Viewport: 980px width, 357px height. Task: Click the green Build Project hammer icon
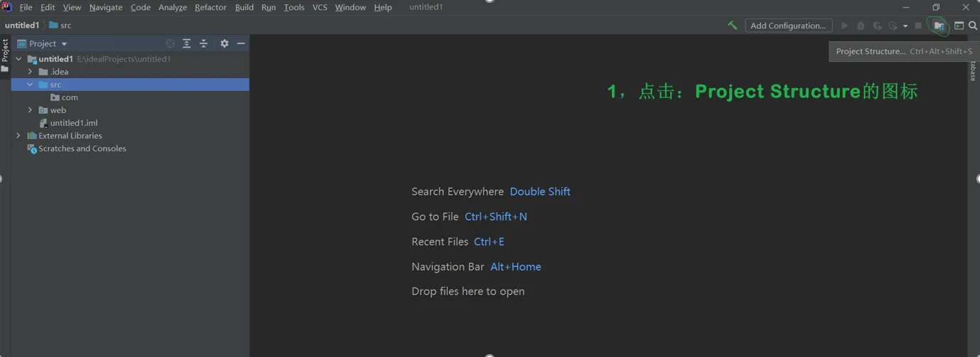[x=732, y=26]
